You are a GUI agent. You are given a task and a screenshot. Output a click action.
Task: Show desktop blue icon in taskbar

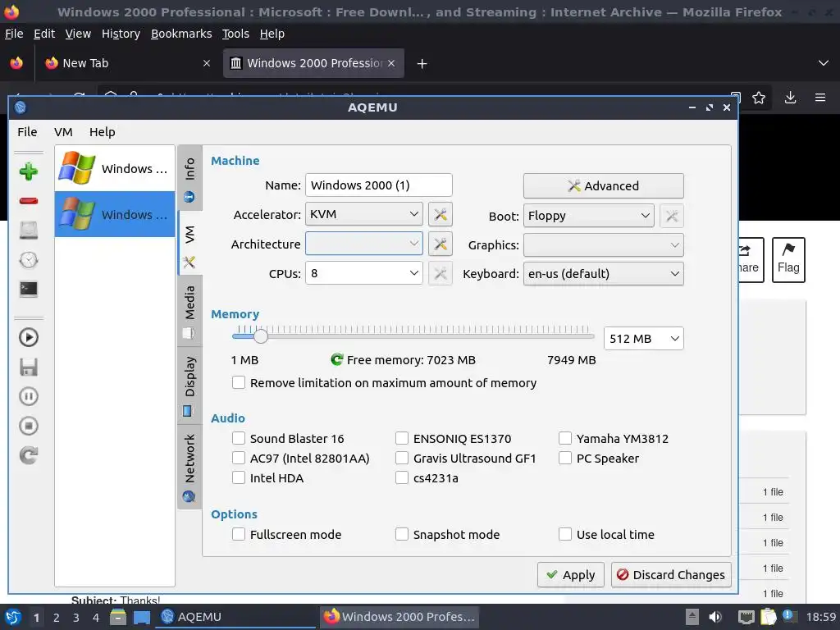pyautogui.click(x=141, y=617)
